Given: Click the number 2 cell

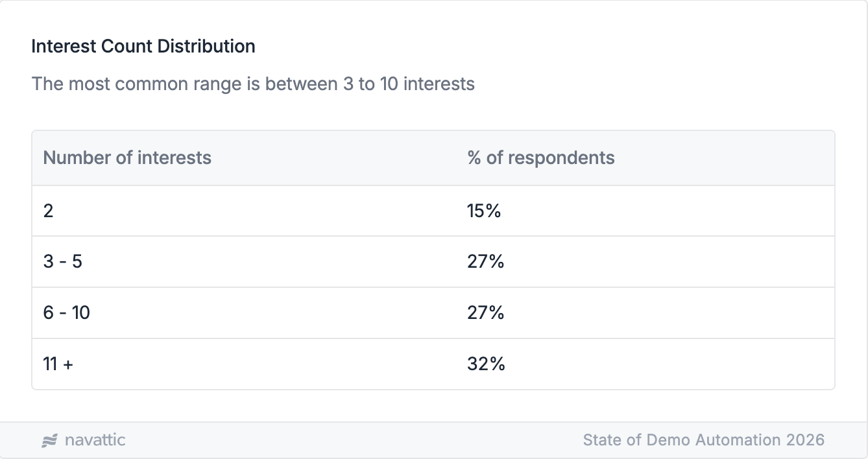Looking at the screenshot, I should (x=49, y=211).
